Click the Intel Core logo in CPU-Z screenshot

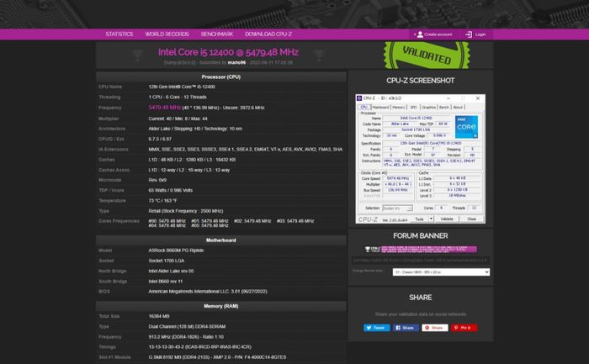tap(465, 127)
